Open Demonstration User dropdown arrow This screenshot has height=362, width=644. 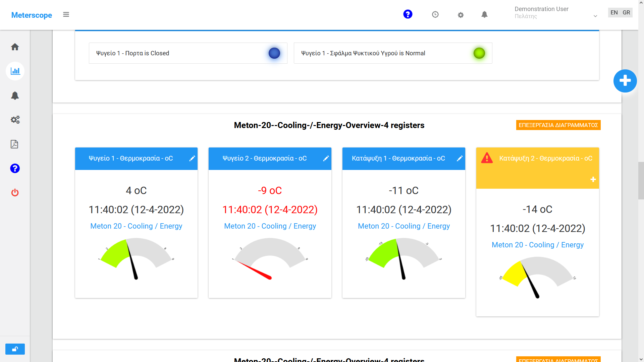[595, 16]
